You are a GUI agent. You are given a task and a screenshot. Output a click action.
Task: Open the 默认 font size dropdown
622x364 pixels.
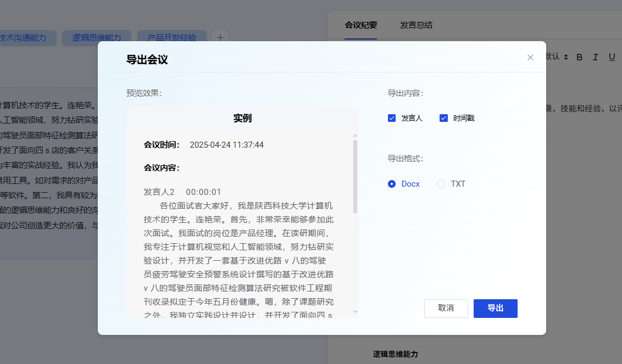pyautogui.click(x=557, y=57)
